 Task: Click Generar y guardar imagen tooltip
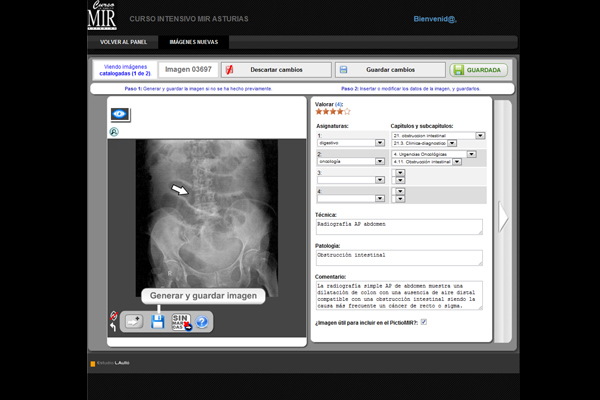click(203, 296)
